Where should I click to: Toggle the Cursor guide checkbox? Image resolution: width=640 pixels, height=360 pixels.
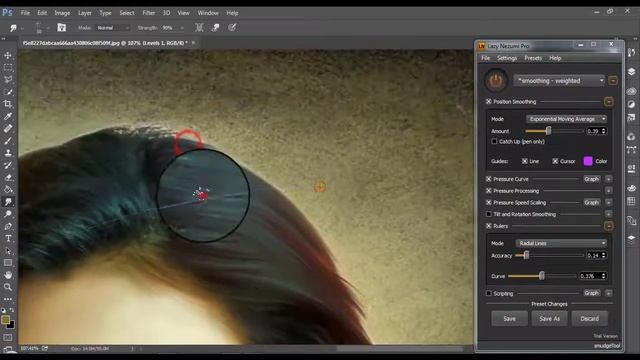(x=555, y=161)
